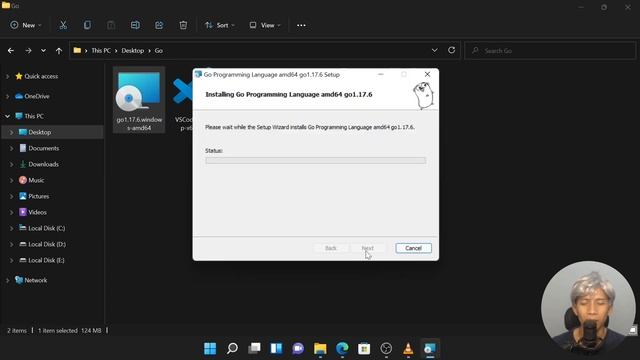Close the Go Setup dialog
Image resolution: width=640 pixels, height=360 pixels.
click(427, 74)
